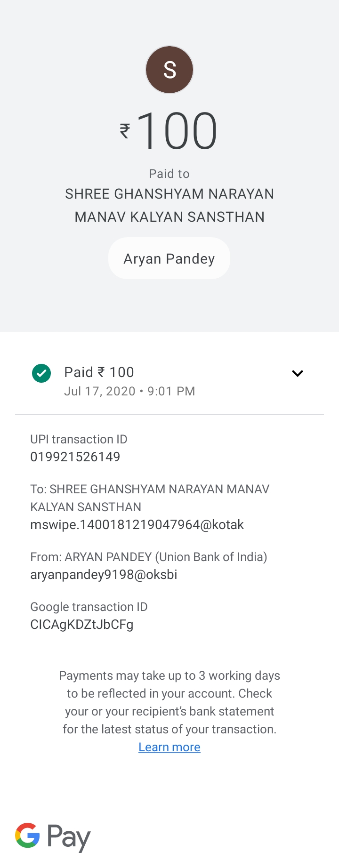Tap the payments may take 3 days notice
This screenshot has height=868, width=339.
pos(169,702)
